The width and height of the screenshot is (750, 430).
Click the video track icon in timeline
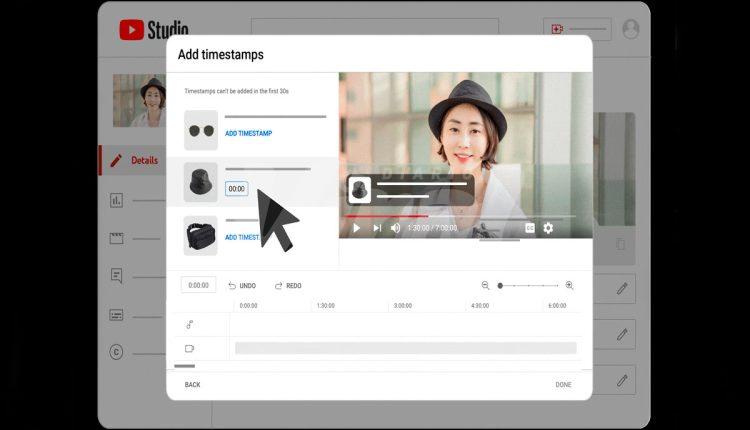tap(190, 348)
